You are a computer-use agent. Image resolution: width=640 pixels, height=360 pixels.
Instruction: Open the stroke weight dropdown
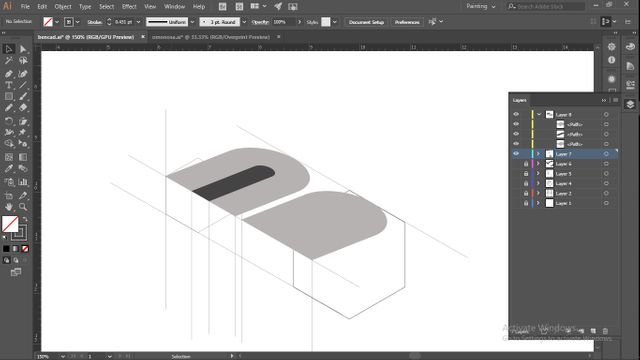coord(138,22)
